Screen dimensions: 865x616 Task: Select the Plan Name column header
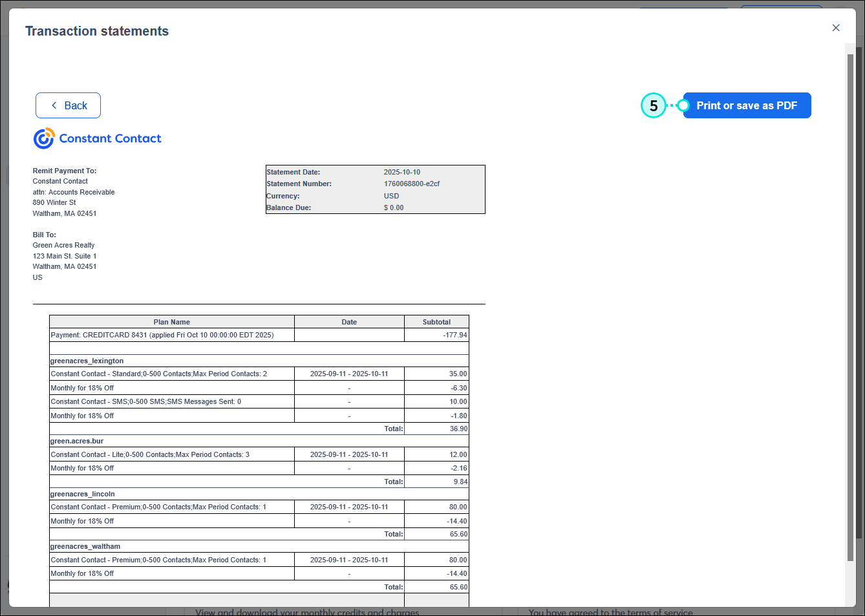(171, 321)
